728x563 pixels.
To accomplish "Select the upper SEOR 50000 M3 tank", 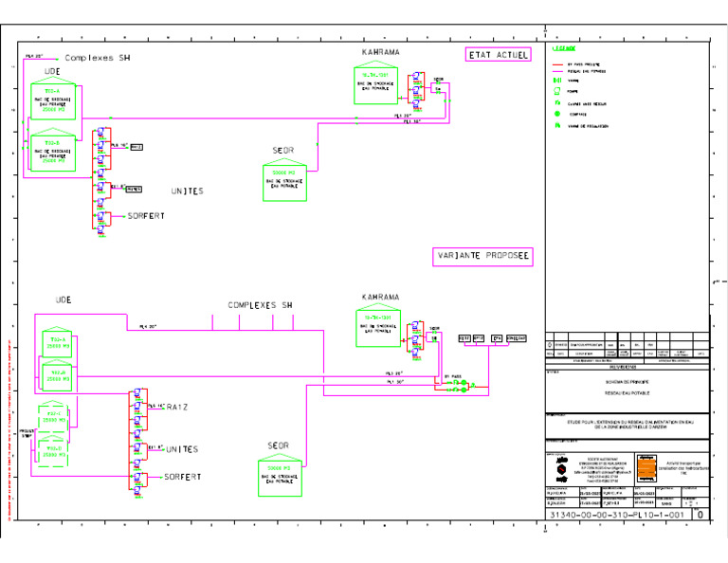I will 284,180.
